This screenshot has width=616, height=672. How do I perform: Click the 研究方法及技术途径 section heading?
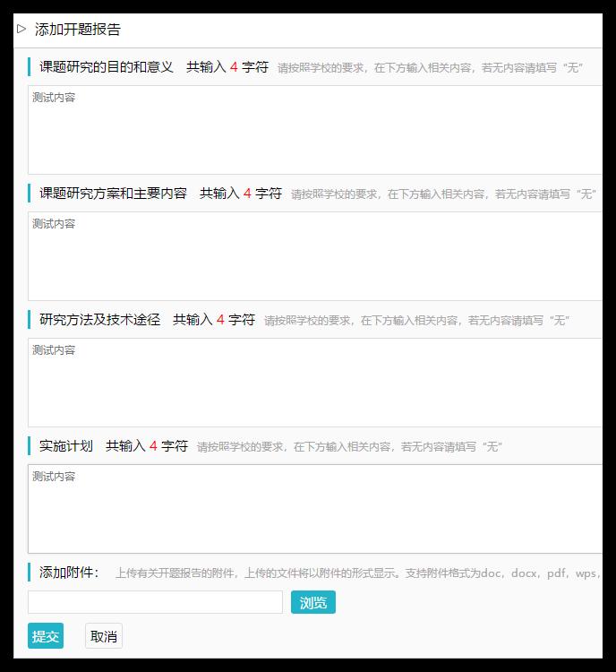pos(99,320)
